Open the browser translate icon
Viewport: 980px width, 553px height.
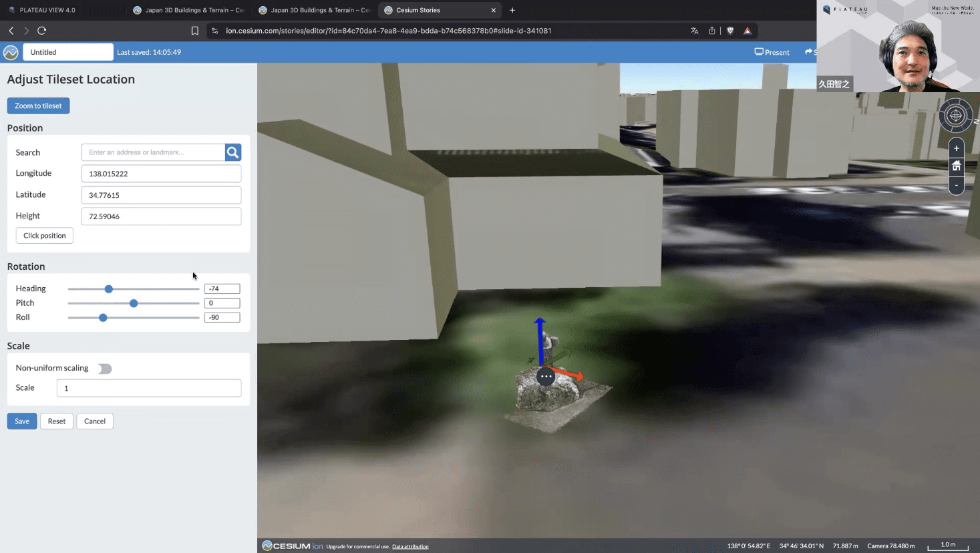tap(694, 31)
